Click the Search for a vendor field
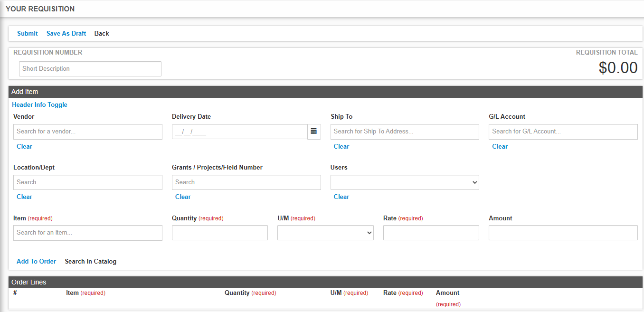Viewport: 644px width, 312px height. click(x=87, y=131)
